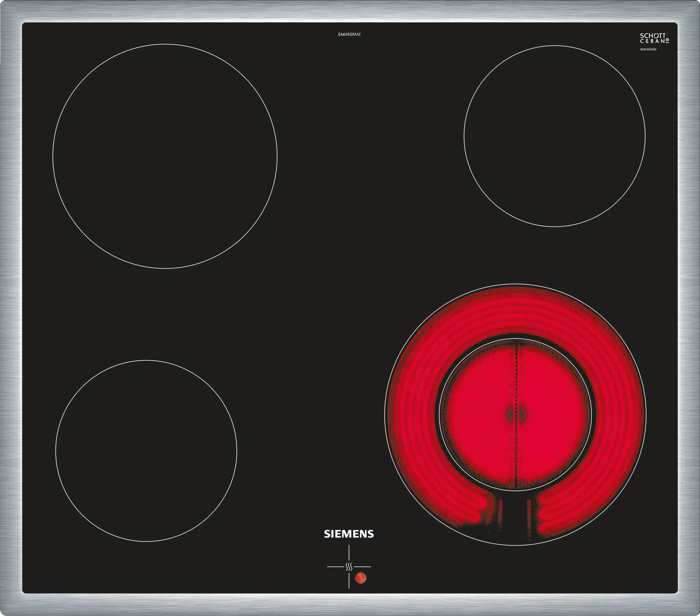Click the right stainless steel frame edge
This screenshot has width=700, height=616.
point(689,308)
